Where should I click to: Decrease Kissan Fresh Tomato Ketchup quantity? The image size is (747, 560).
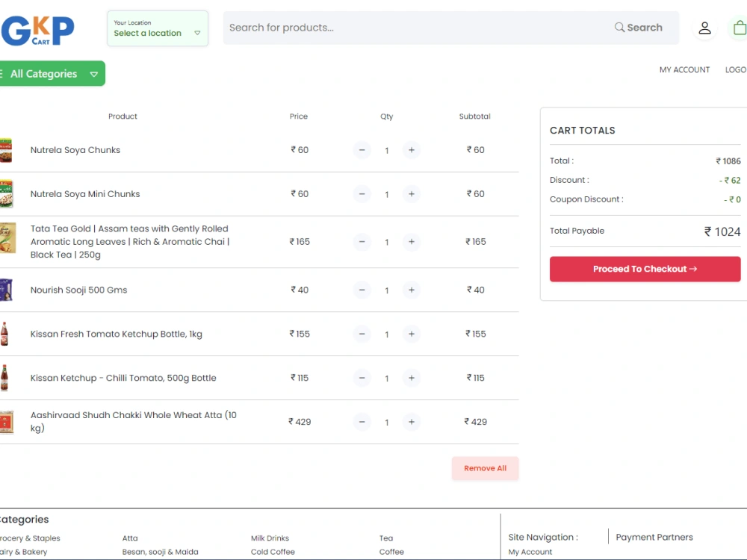(x=362, y=334)
